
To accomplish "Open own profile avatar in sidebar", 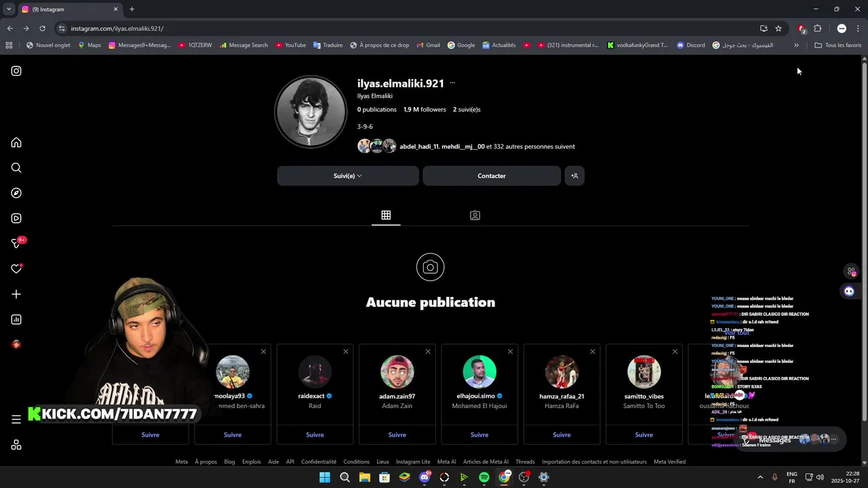I will tap(16, 344).
